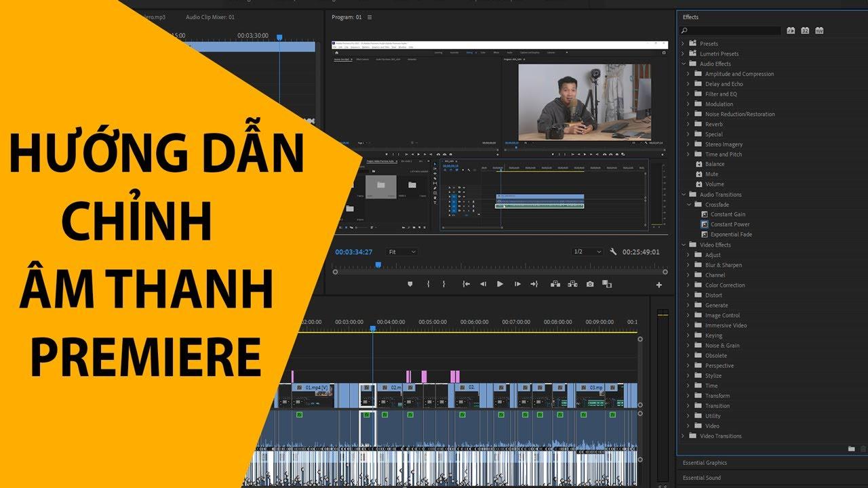The image size is (868, 488).
Task: Collapse the Video Effects folder
Action: [x=683, y=245]
